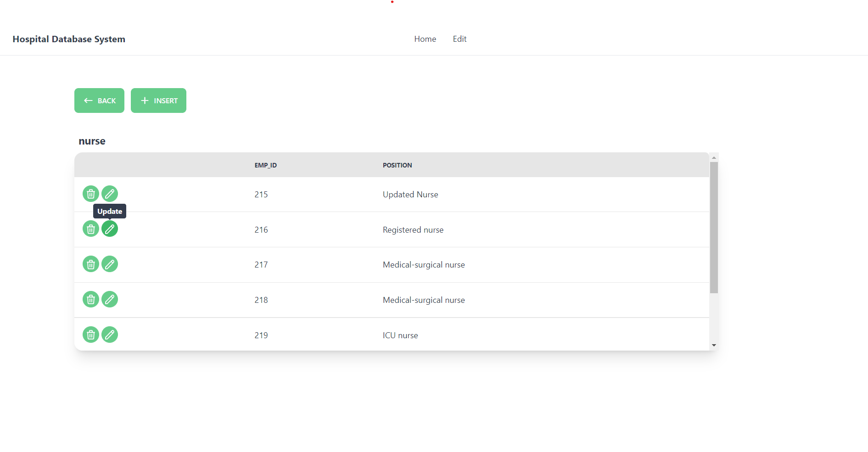Edit the nurse row with EMP_ID 218
The image size is (868, 452).
(110, 299)
